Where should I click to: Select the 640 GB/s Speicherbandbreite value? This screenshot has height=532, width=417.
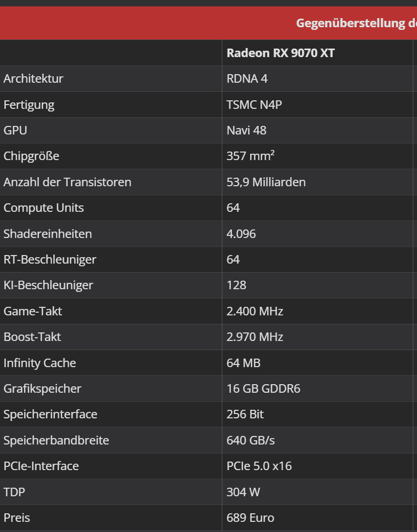coord(251,440)
